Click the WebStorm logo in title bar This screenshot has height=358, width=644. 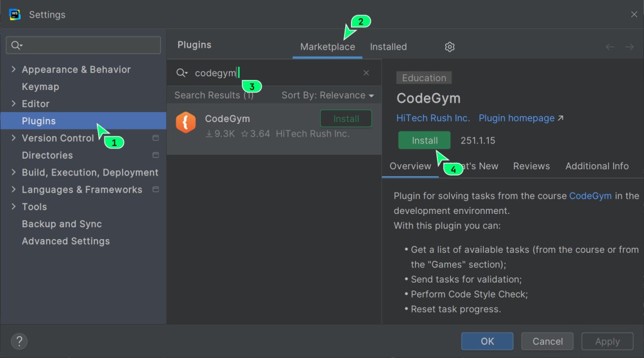[14, 14]
